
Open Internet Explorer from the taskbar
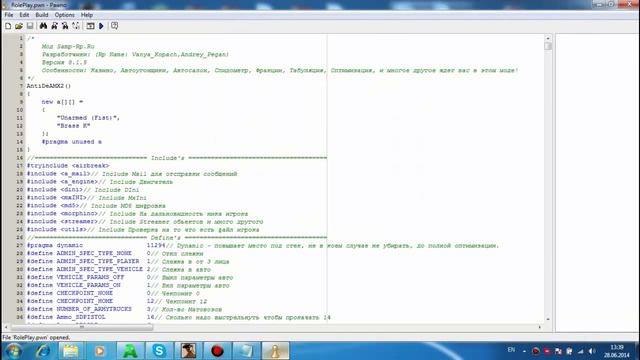coord(42,351)
